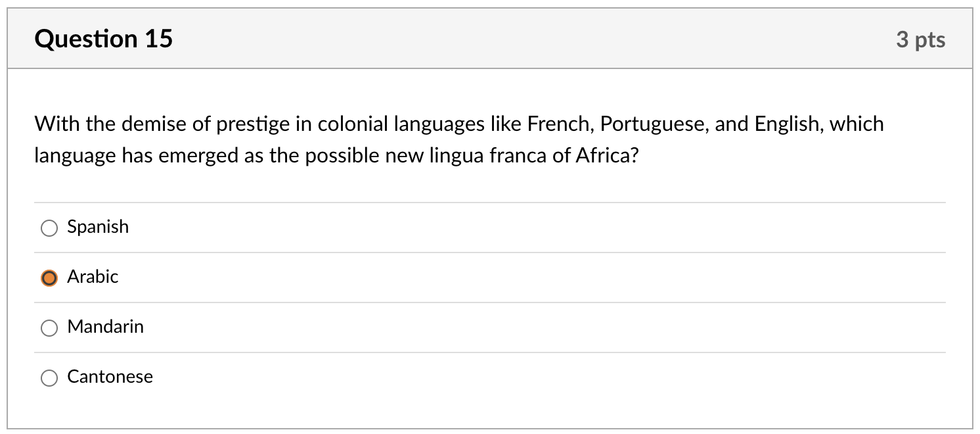Select the Cantonese radio button

(x=49, y=377)
